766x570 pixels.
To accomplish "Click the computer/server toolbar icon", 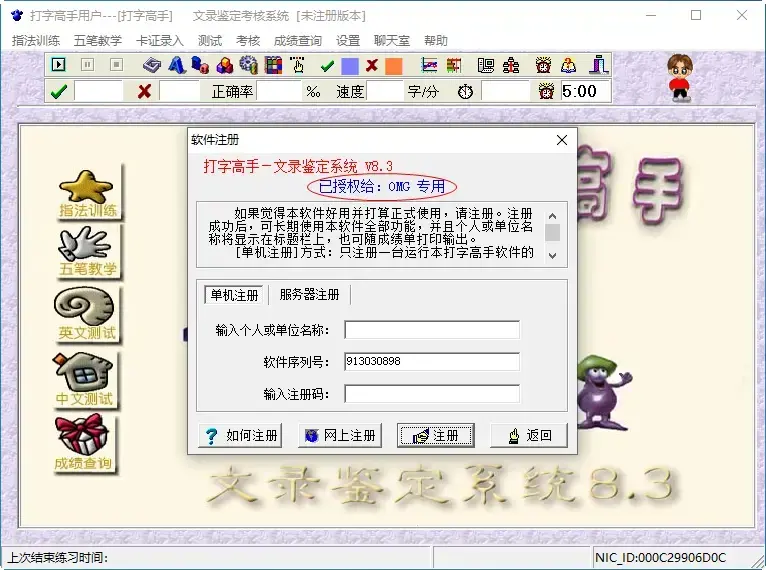I will [486, 65].
